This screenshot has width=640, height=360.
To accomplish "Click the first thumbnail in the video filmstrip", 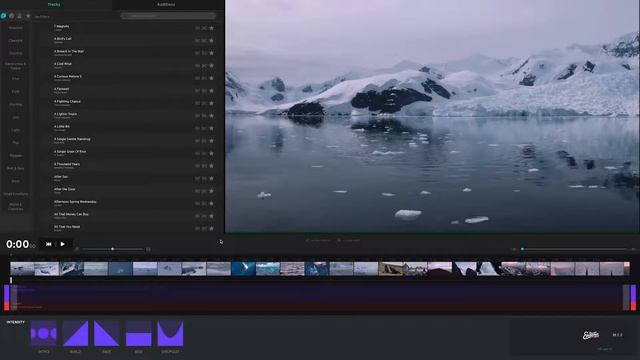I will pos(22,269).
